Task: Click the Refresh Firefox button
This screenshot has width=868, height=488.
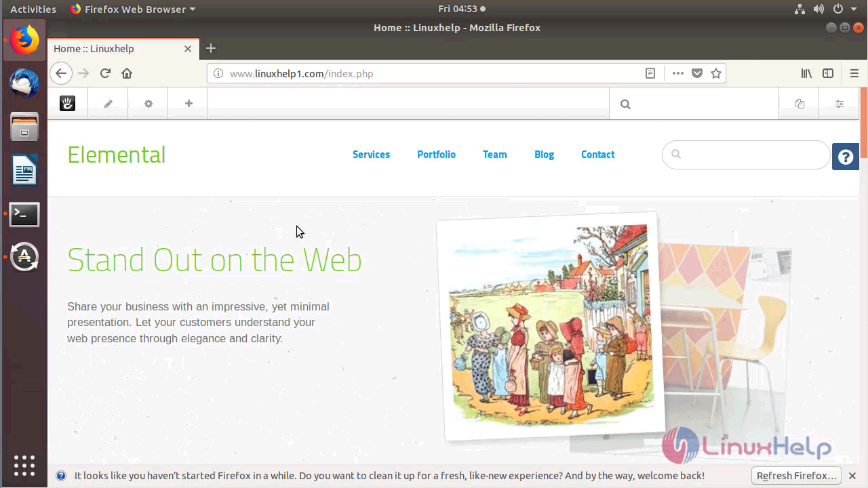Action: [796, 476]
